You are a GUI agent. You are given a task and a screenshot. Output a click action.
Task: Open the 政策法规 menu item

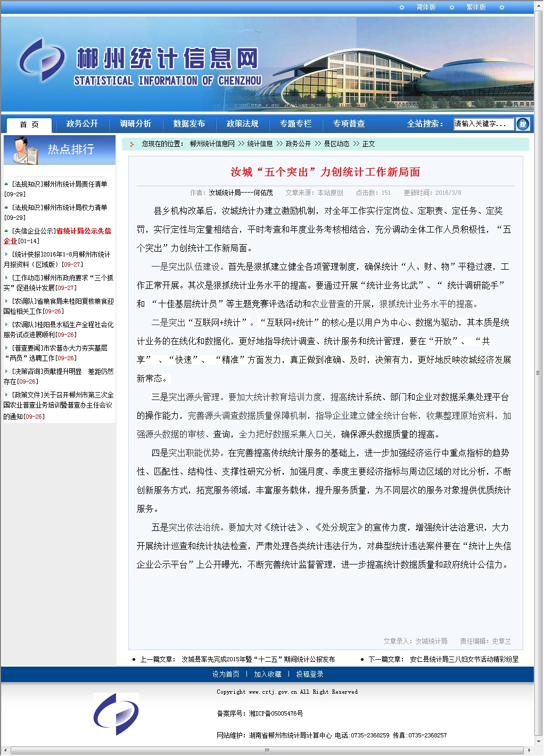[242, 123]
